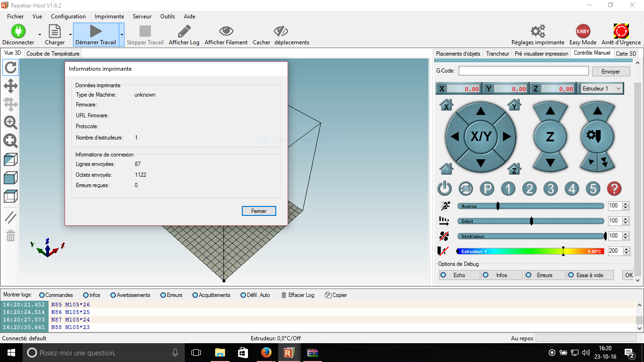This screenshot has width=644, height=362.
Task: Click the Envoyer button next to G-Code
Action: (x=611, y=71)
